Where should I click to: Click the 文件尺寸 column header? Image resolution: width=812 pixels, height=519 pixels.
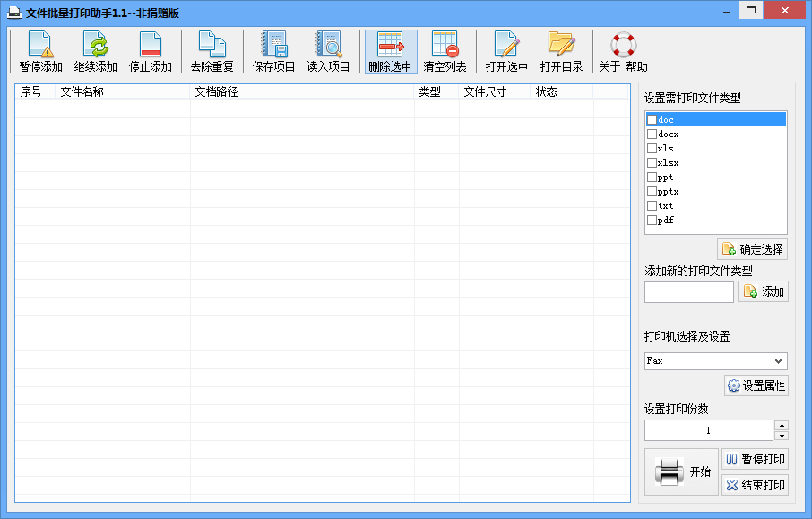pyautogui.click(x=495, y=91)
